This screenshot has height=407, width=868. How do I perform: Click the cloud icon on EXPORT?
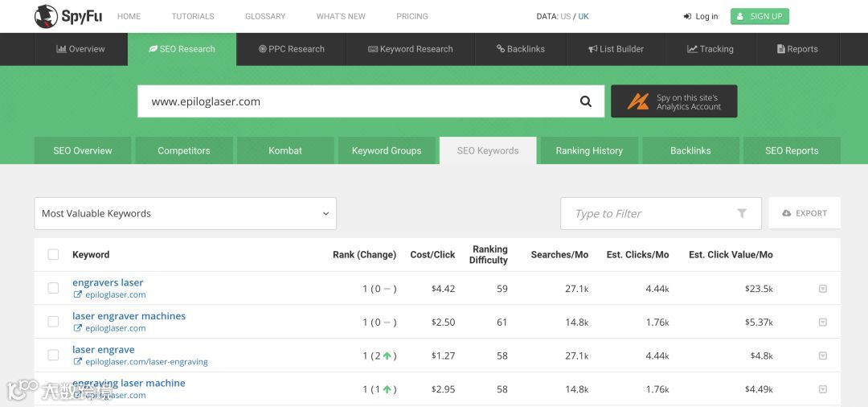click(x=787, y=213)
